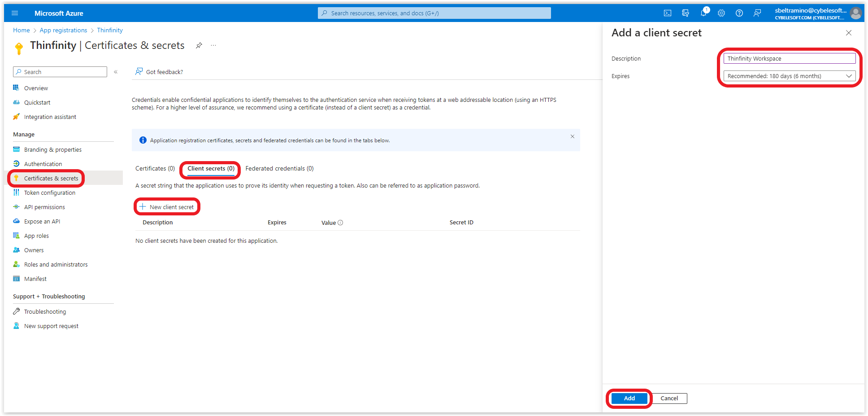Click Got feedback? link
The image size is (868, 416).
click(x=159, y=72)
